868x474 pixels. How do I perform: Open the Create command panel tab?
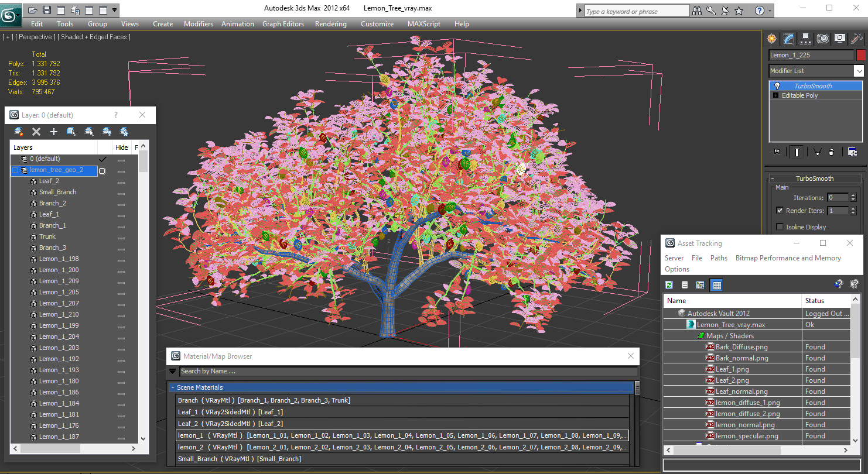tap(772, 39)
